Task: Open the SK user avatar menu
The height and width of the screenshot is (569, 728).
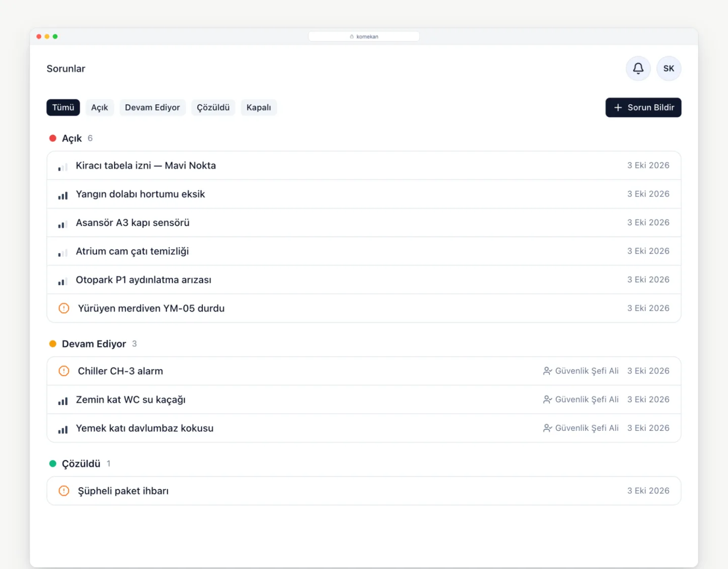Action: [669, 68]
